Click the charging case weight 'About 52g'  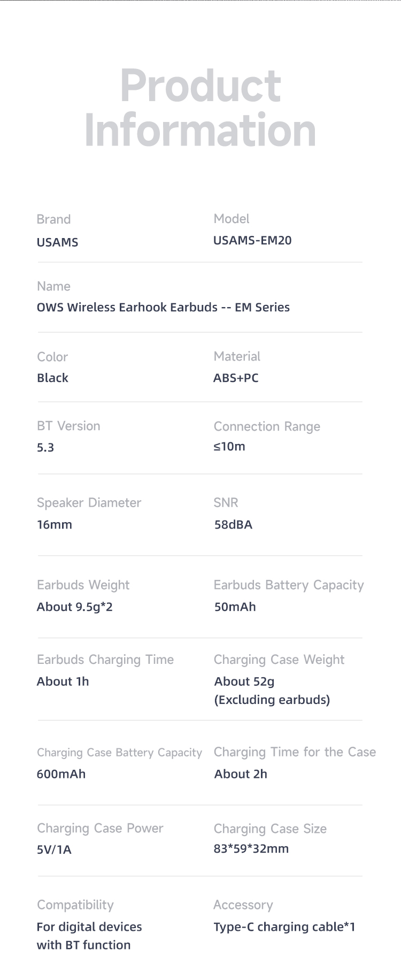244,682
